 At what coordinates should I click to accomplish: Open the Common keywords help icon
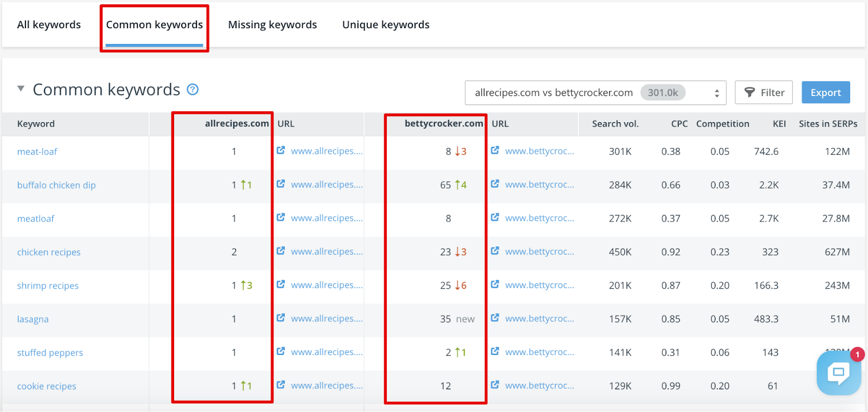click(x=193, y=90)
